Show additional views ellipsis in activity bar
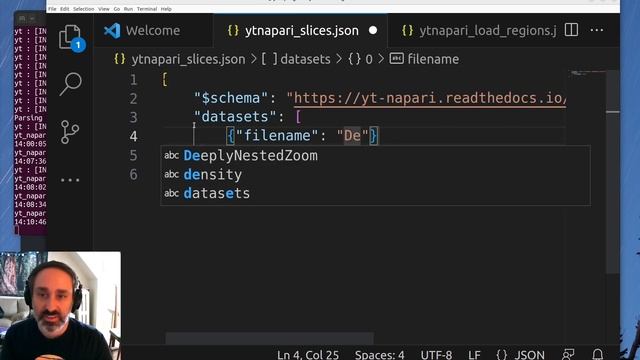Viewport: 640px width, 360px height. (70, 180)
